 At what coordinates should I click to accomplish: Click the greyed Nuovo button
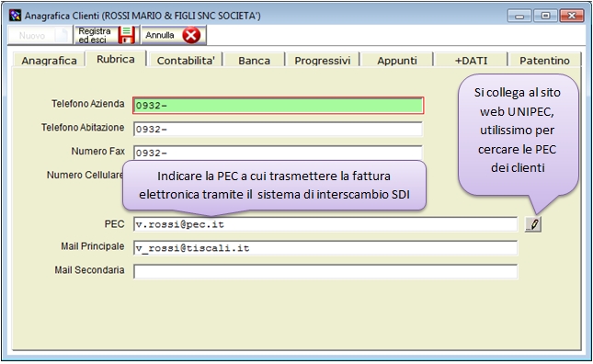[x=40, y=35]
